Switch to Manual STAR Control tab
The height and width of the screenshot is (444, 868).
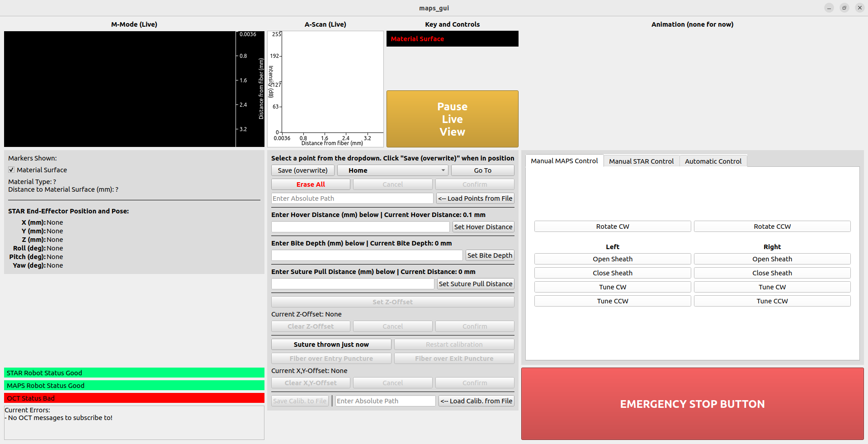[x=641, y=161]
